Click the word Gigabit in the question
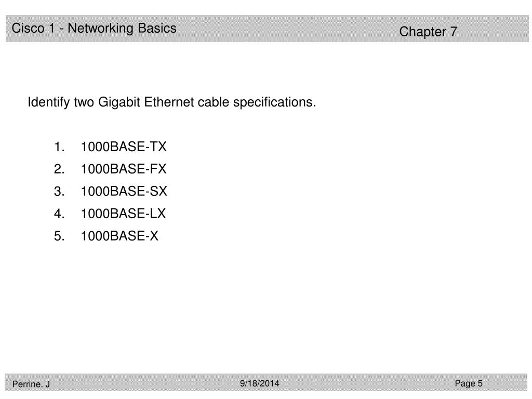 (119, 102)
